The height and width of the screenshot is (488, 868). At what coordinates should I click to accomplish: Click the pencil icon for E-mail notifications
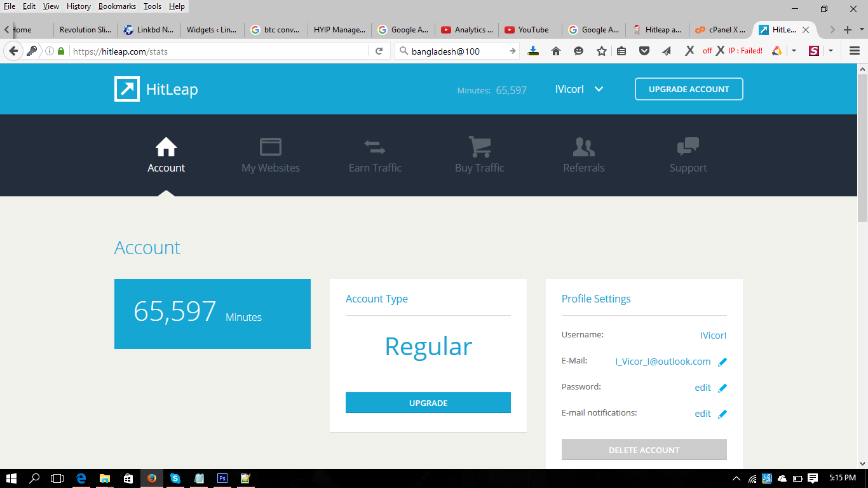pos(722,414)
